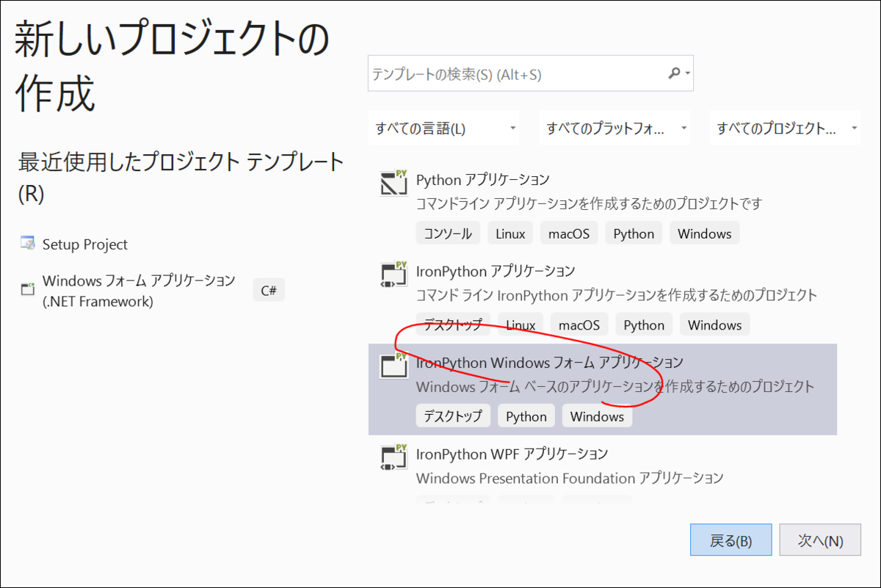Click the C# tag in recent templates
This screenshot has height=588, width=881.
[269, 290]
